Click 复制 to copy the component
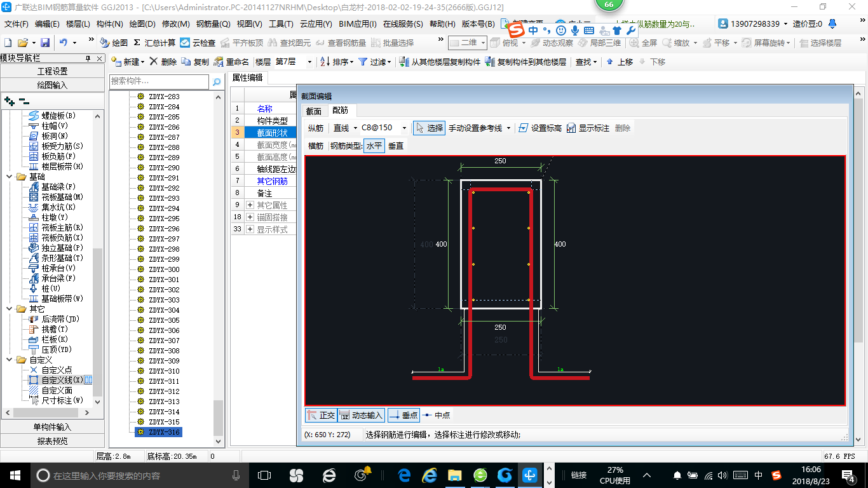The image size is (868, 488). pos(195,62)
